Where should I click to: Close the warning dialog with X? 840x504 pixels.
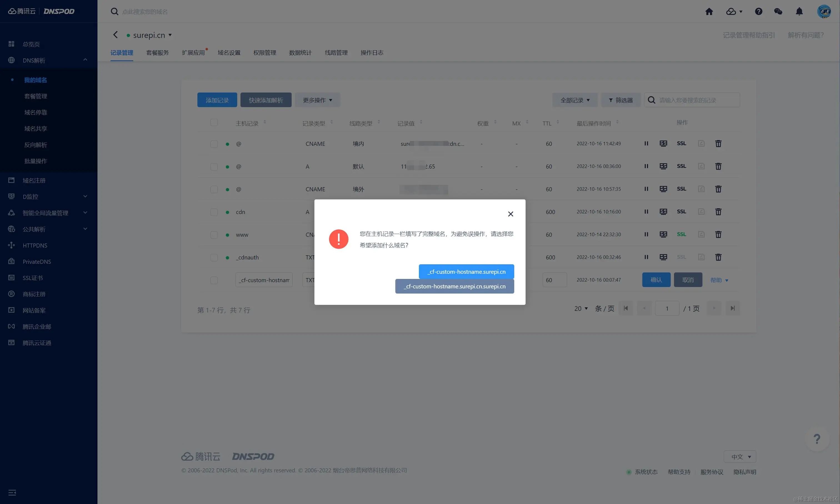[x=510, y=214]
